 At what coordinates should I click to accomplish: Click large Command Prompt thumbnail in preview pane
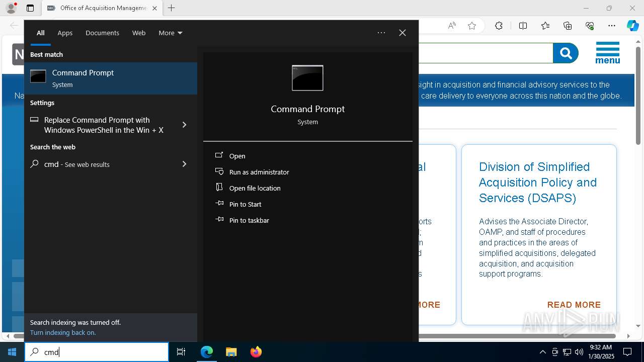(307, 78)
